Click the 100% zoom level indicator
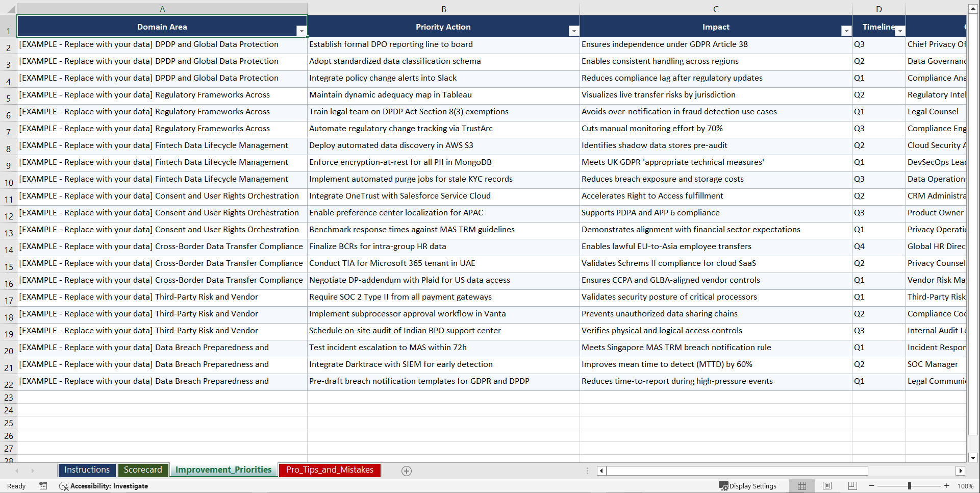The width and height of the screenshot is (980, 493). (x=966, y=486)
